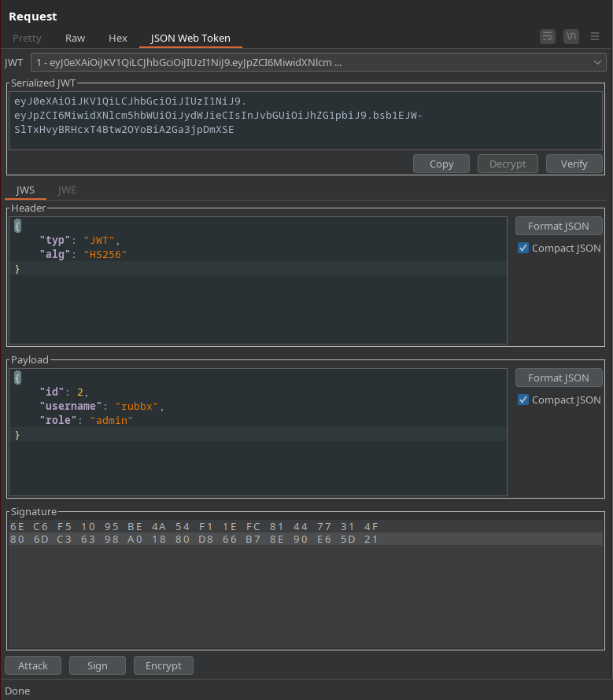Click inside the Serialized JWT text area
Screen dimensions: 613x700
click(x=305, y=120)
